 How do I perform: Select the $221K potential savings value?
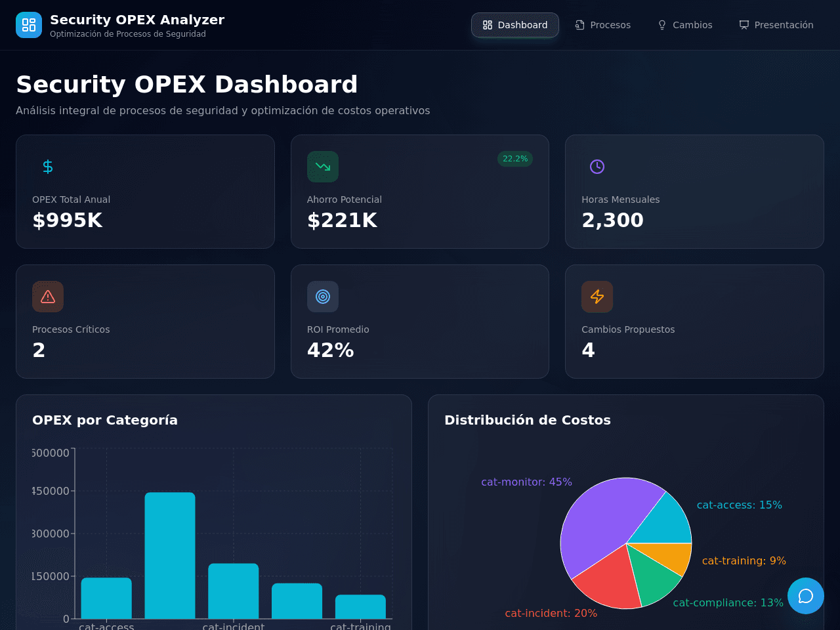(342, 220)
